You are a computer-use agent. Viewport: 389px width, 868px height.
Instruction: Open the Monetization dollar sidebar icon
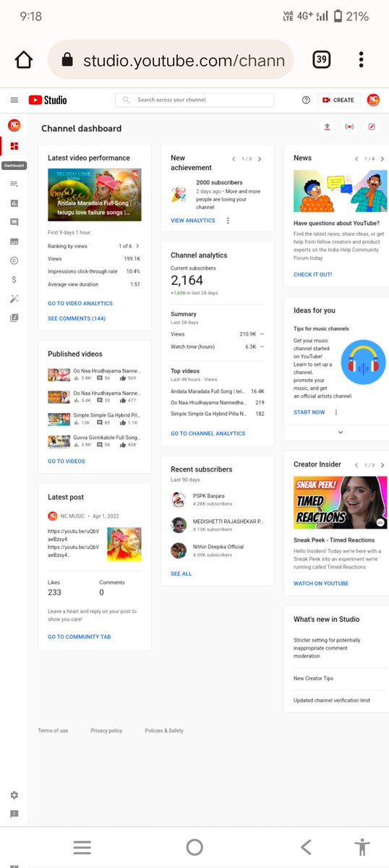(x=14, y=279)
